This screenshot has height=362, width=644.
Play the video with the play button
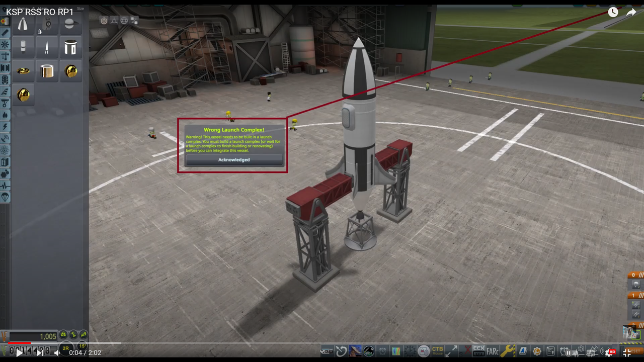coord(19,352)
